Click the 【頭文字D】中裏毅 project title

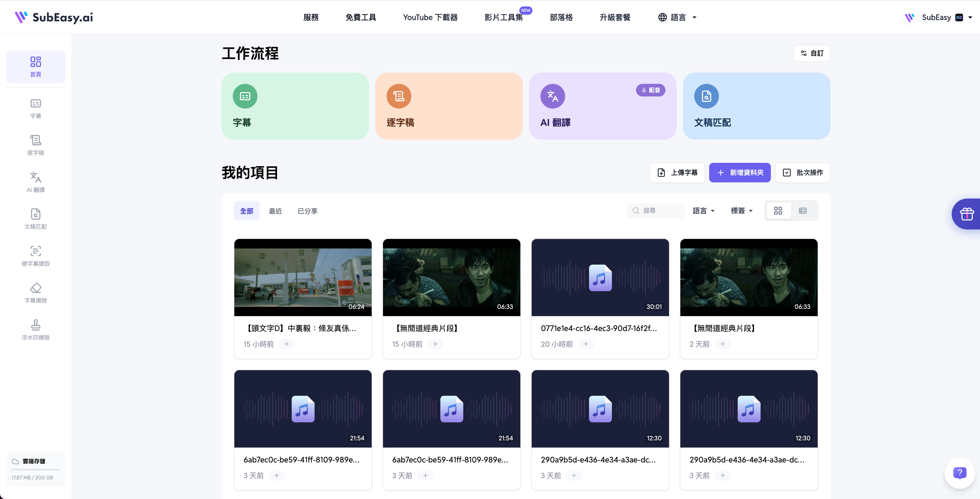point(300,328)
